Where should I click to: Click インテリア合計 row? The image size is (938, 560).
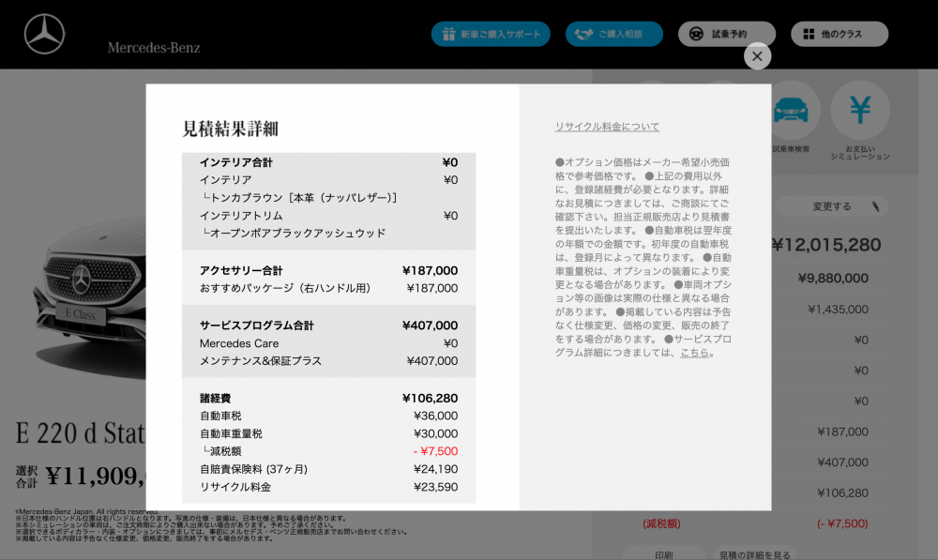tap(328, 162)
